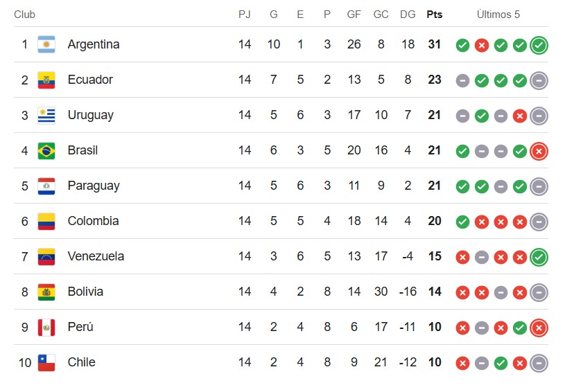Screen dimensions: 565x392
Task: Click the Uruguay flag icon
Action: (46, 115)
